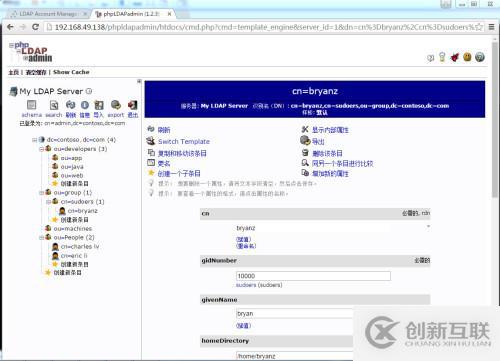
Task: Switch to LDAP Account Manager browser tab
Action: pos(48,14)
